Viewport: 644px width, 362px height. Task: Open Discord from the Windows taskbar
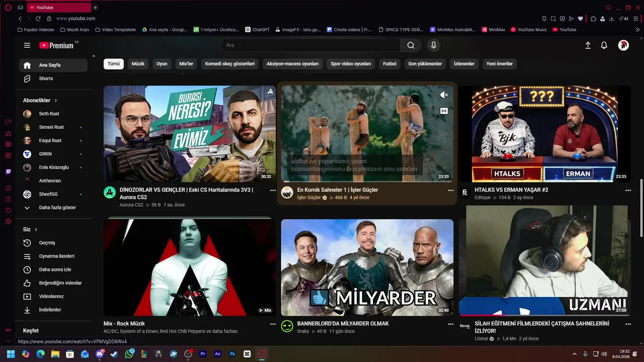pos(100,354)
